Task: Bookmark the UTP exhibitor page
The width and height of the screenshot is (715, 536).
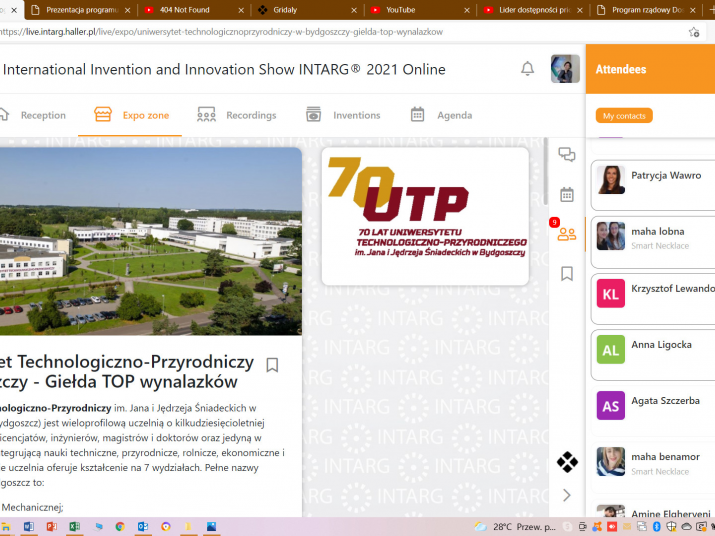Action: point(272,365)
